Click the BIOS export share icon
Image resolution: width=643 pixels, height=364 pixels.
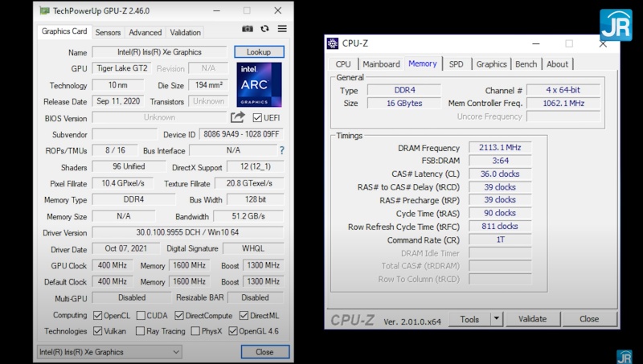(x=237, y=117)
